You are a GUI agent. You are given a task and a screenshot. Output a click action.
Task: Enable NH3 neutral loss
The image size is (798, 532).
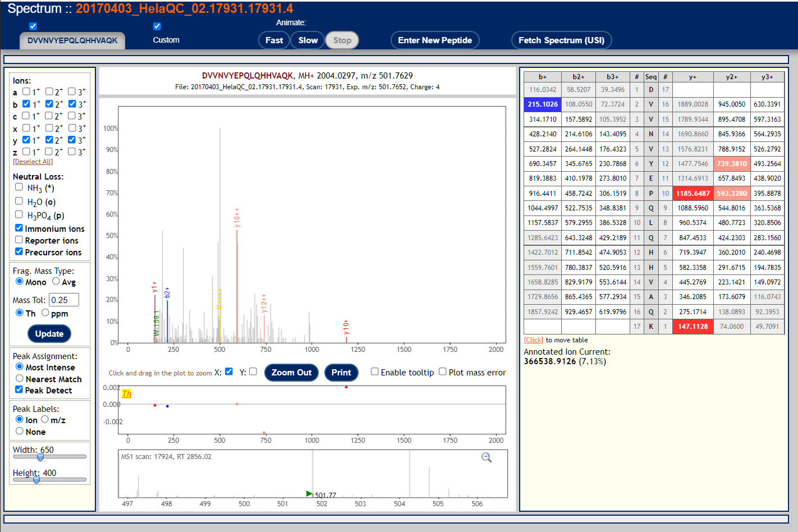pos(19,187)
